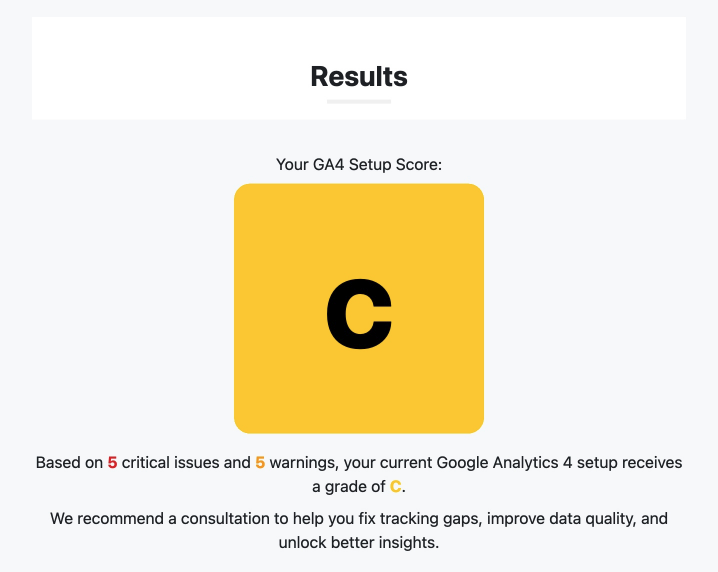
Task: Click the orange number 5 for warnings
Action: pos(260,463)
